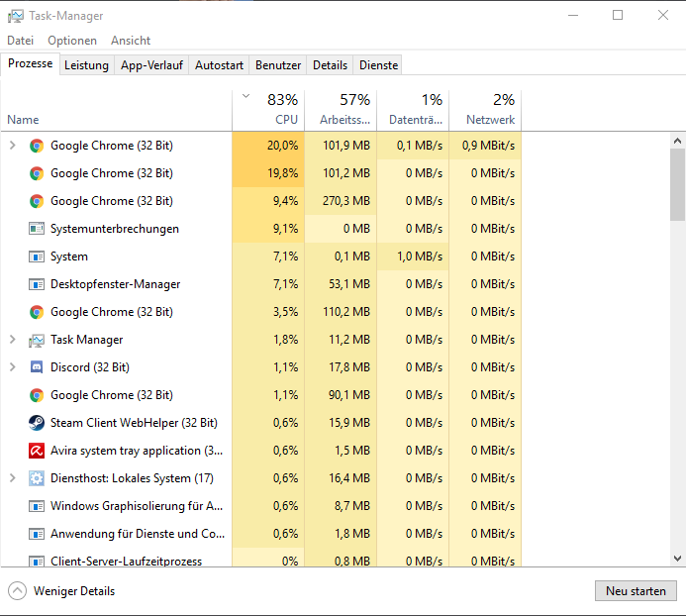
Task: Click the Systemunterbrechungen process icon
Action: tap(37, 229)
